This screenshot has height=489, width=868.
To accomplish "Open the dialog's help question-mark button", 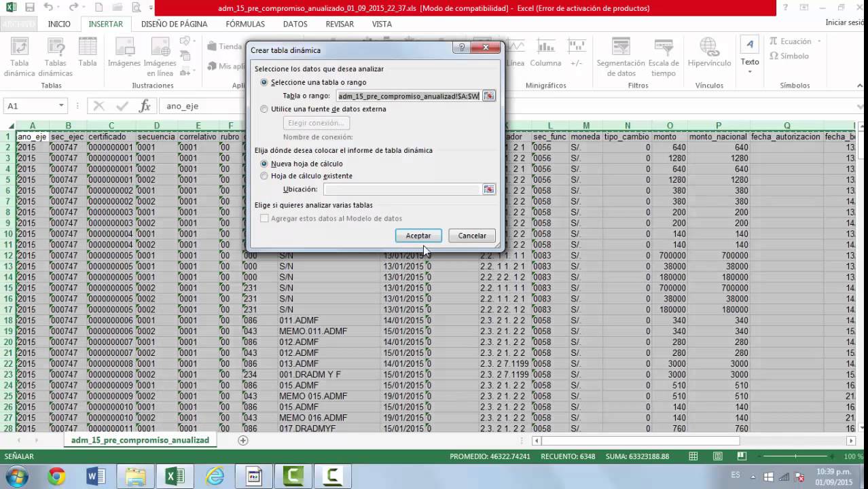I will (x=462, y=48).
